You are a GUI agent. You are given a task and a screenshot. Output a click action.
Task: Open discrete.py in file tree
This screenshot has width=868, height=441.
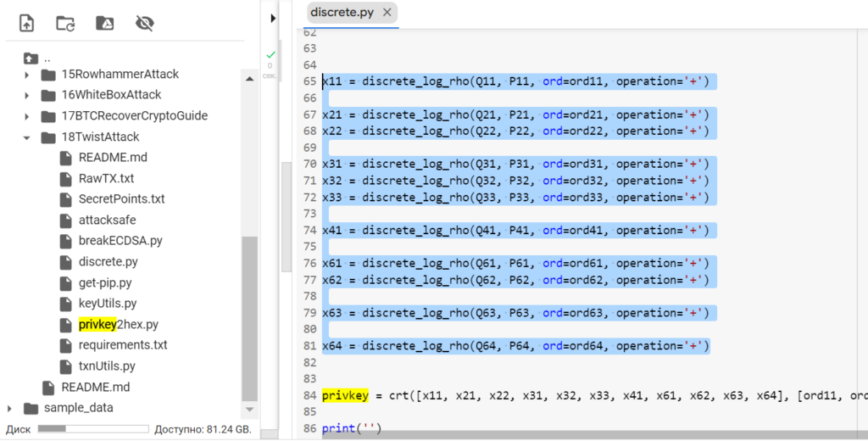(x=108, y=261)
